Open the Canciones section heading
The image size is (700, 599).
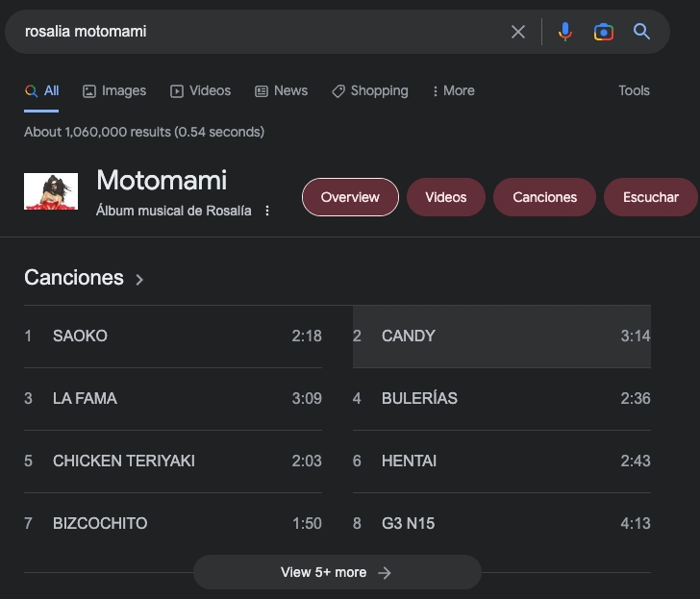point(74,278)
